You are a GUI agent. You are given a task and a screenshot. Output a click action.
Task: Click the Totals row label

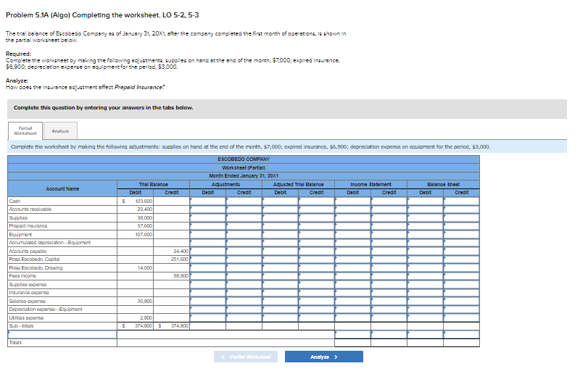[x=15, y=342]
